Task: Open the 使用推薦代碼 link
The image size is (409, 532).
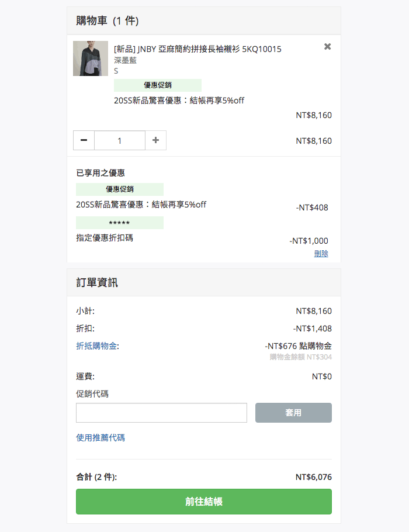Action: tap(100, 438)
